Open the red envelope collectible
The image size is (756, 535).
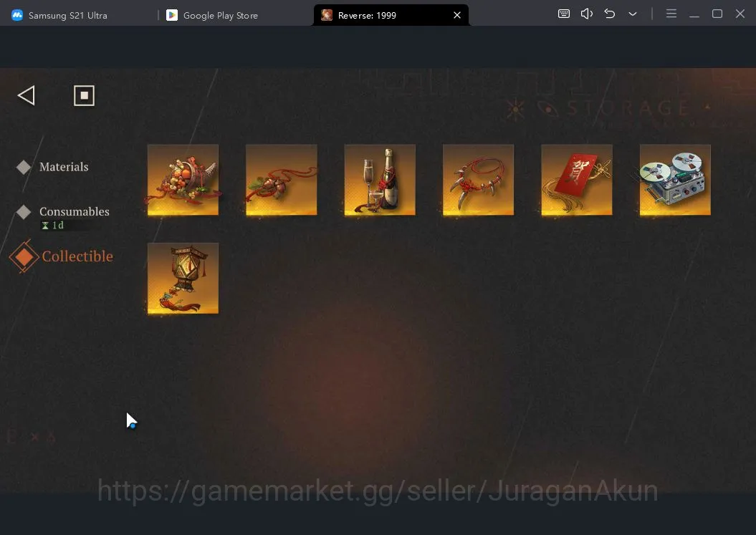coord(577,180)
